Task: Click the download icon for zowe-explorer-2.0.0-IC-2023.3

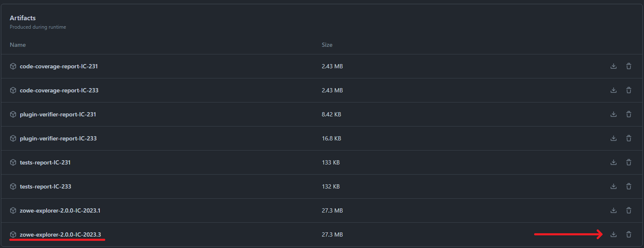Action: pos(613,235)
